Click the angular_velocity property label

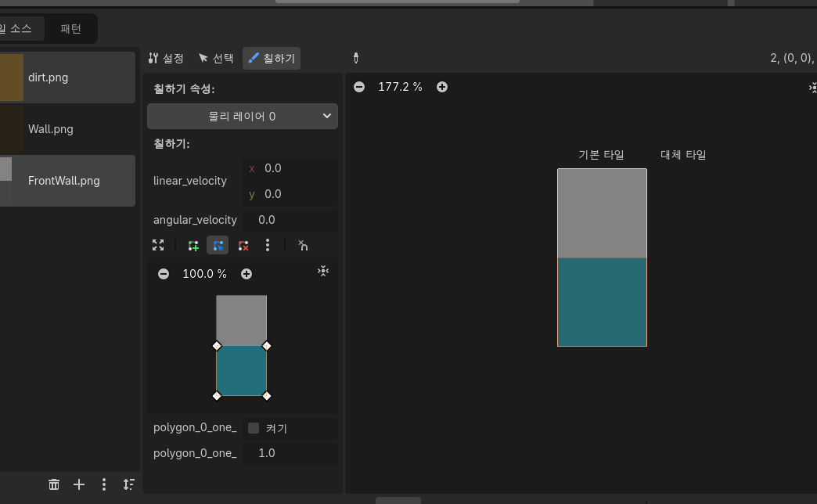click(x=195, y=220)
